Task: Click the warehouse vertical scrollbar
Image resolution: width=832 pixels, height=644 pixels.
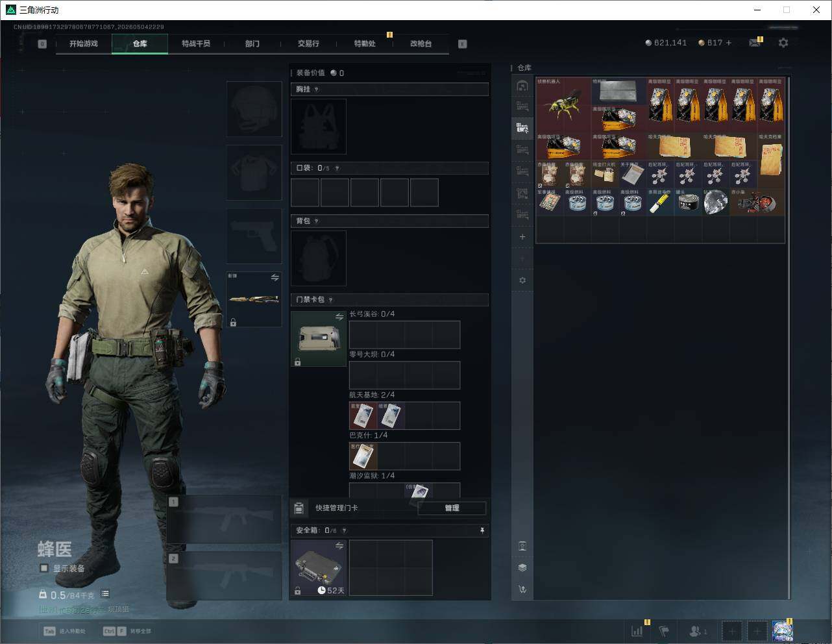Action: coord(789,338)
